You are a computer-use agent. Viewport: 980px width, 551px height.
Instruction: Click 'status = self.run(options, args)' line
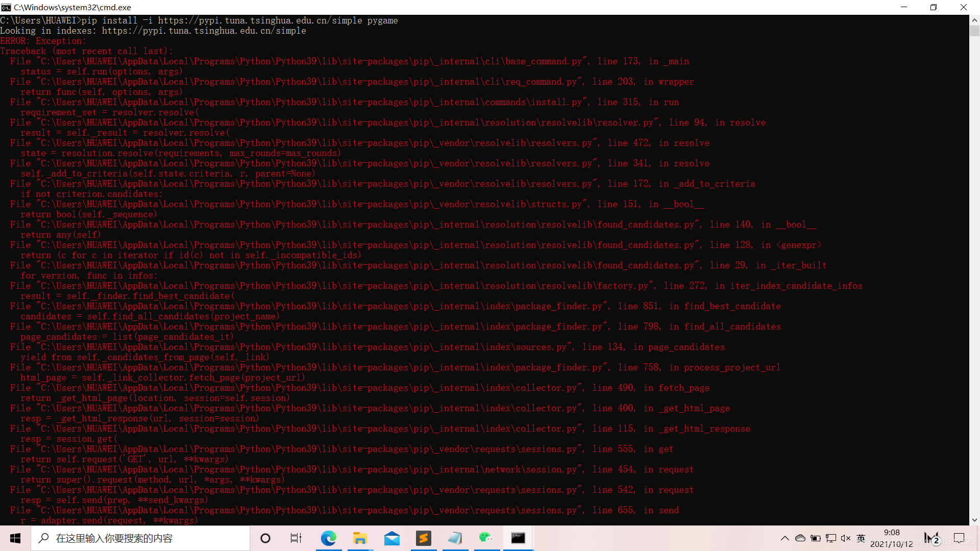click(102, 71)
